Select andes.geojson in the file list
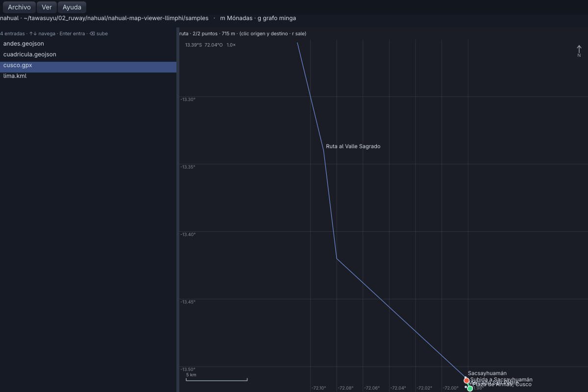 pos(88,44)
